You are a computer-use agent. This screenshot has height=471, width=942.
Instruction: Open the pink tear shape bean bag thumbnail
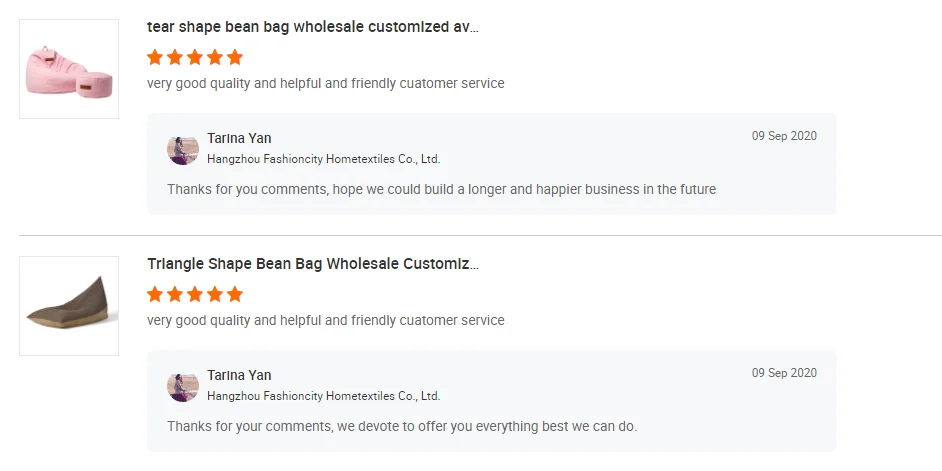click(x=69, y=69)
